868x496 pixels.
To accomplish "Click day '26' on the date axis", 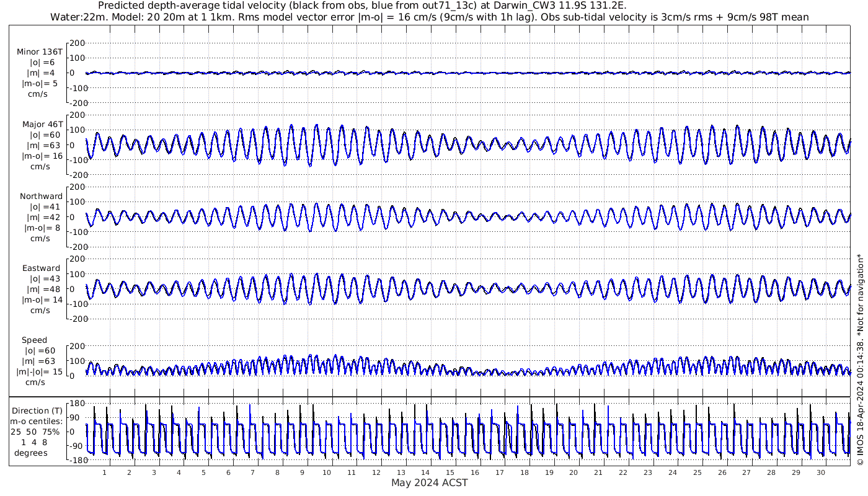I will point(722,472).
